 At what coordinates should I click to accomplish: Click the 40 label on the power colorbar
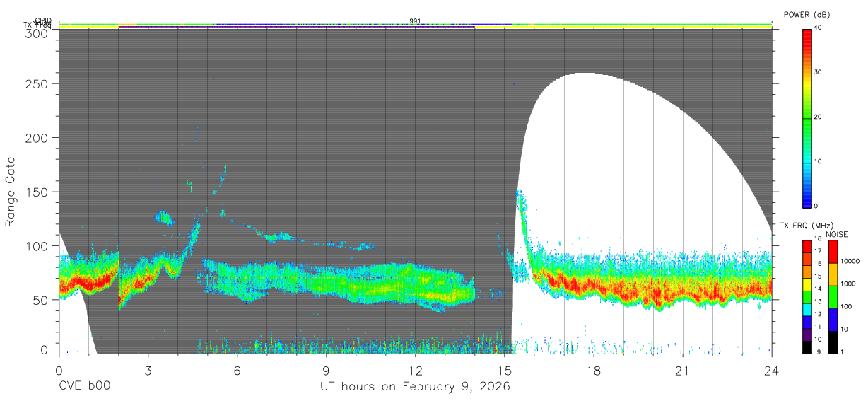(x=819, y=28)
